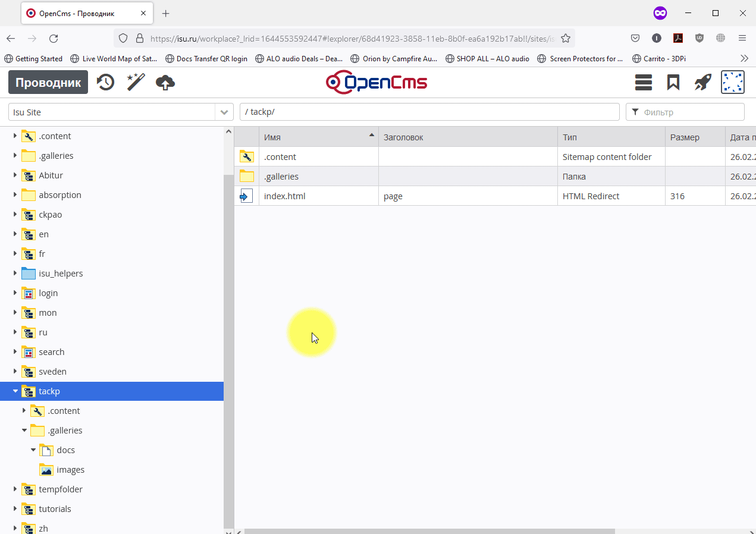Image resolution: width=756 pixels, height=534 pixels.
Task: Click the dashed-square quick launch icon
Action: coord(733,82)
